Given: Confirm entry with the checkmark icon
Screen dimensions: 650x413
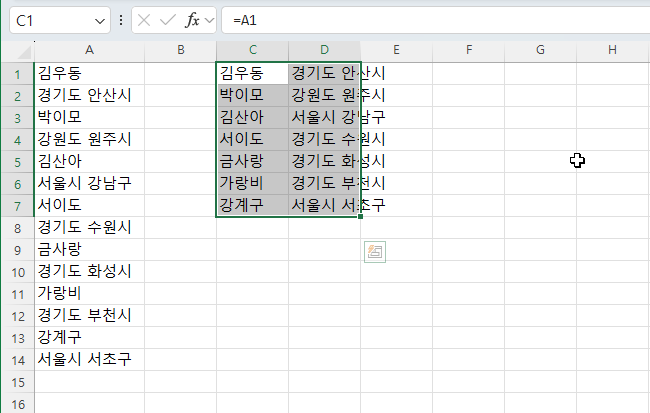Looking at the screenshot, I should [167, 20].
